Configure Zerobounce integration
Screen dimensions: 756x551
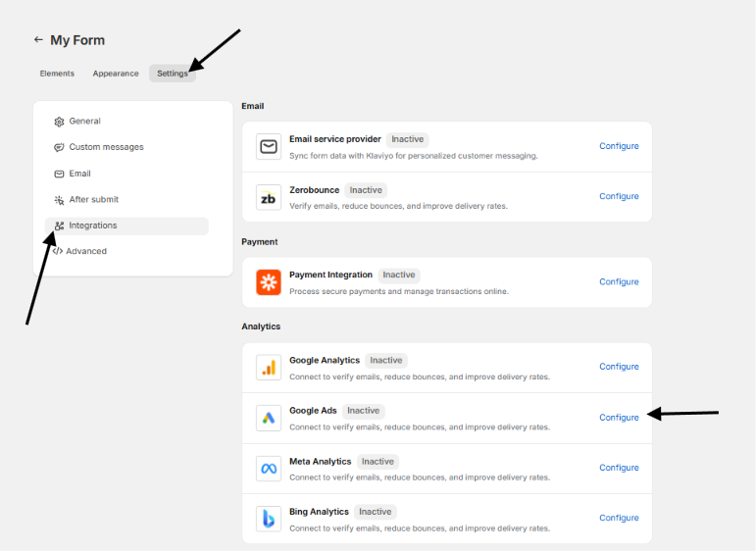pos(619,196)
